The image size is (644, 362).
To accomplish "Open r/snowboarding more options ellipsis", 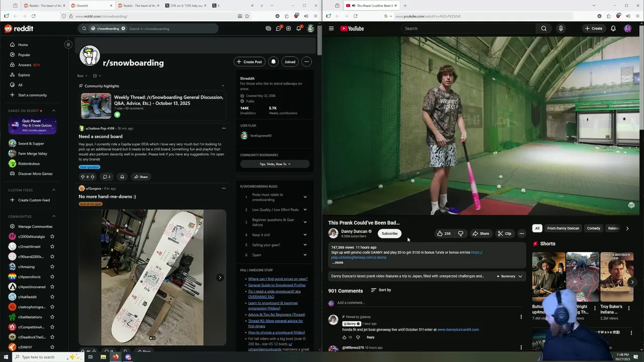I will (306, 62).
